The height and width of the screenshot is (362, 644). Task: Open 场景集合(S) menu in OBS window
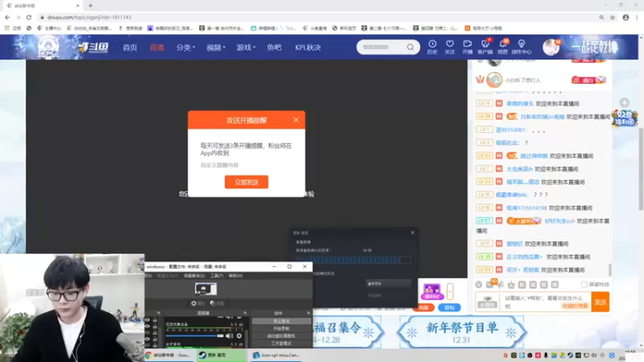coord(194,276)
